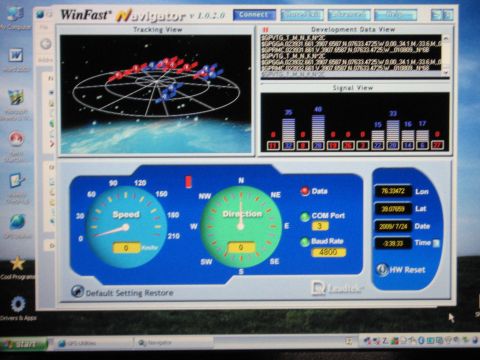Click the green COM Port indicator
This screenshot has height=360, width=480.
(x=305, y=217)
